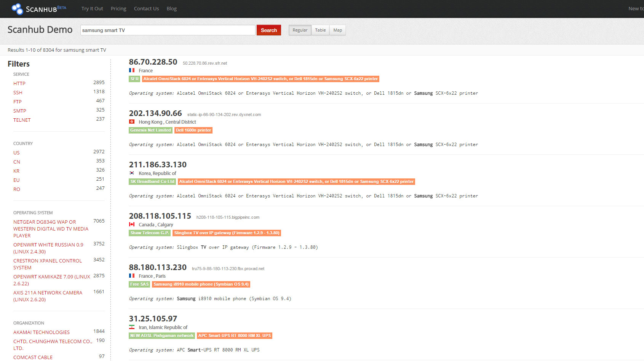Click the orange Alcatel OmniStack tag under Korea
This screenshot has height=361, width=644.
[x=296, y=181]
